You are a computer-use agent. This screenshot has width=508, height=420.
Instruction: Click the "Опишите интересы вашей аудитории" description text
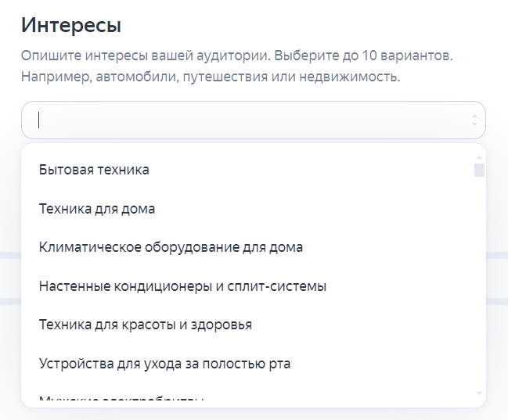[x=146, y=56]
